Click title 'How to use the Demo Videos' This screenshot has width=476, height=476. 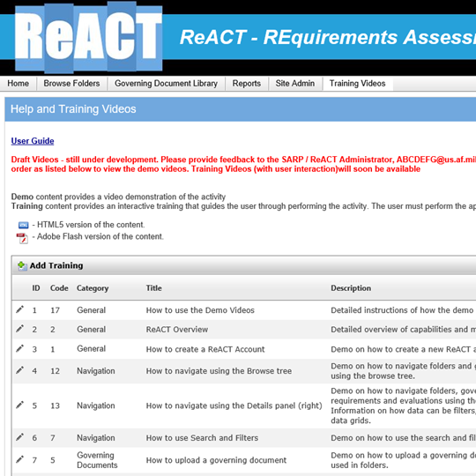click(200, 310)
